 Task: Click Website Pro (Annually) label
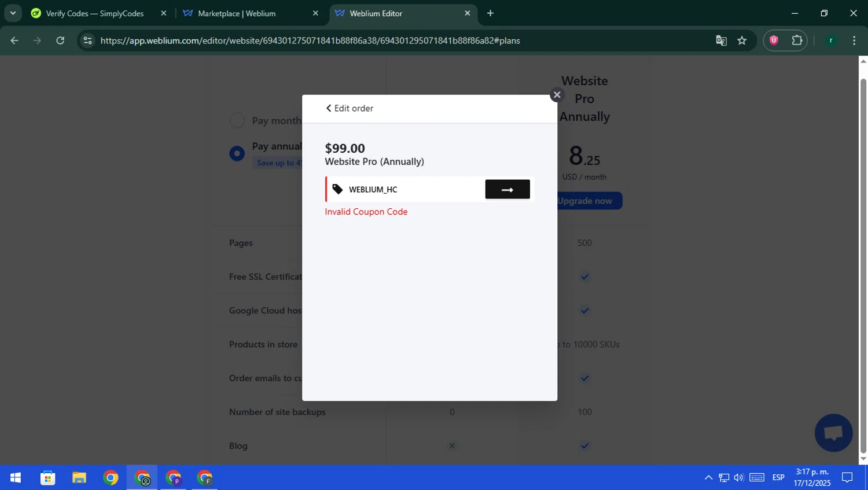(x=374, y=161)
